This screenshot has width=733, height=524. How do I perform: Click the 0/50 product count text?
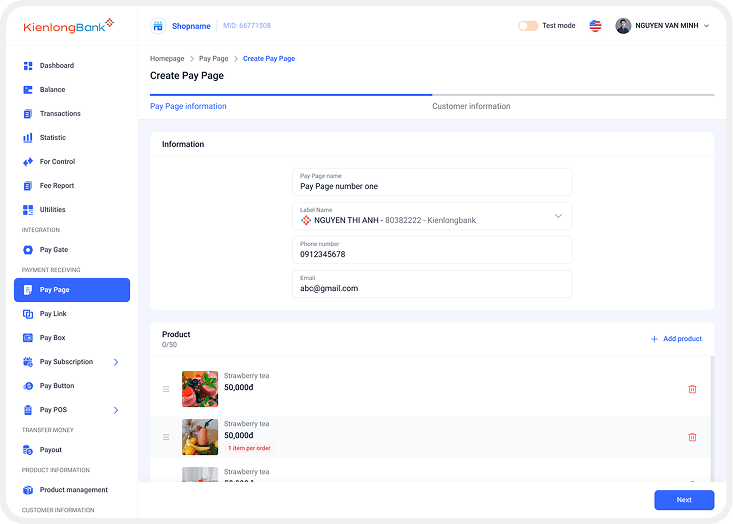169,345
